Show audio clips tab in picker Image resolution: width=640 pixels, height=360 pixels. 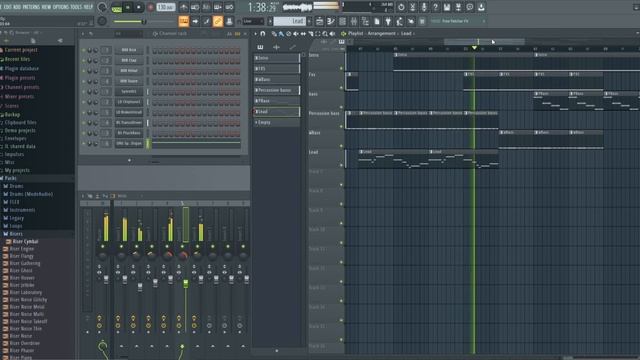pyautogui.click(x=276, y=47)
